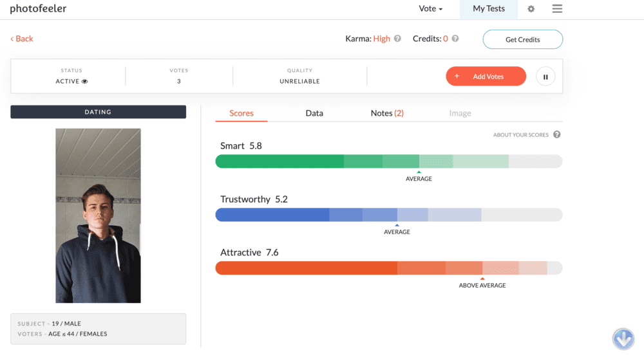Click the Smart score bar
This screenshot has height=357, width=644.
point(388,161)
